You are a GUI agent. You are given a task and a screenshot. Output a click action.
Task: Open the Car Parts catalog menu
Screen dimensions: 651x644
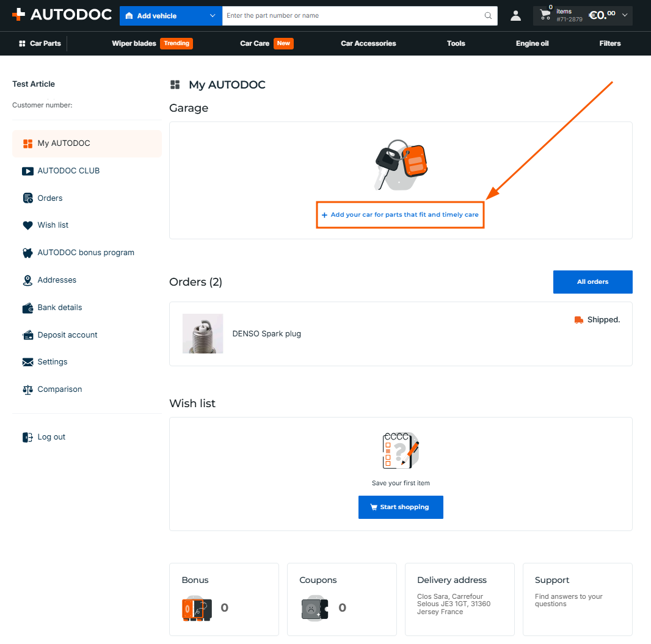tap(40, 43)
